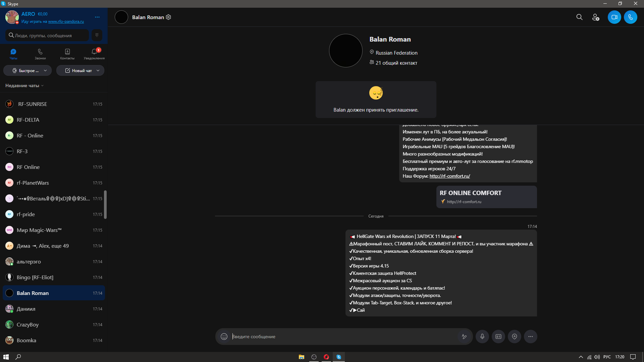644x362 pixels.
Task: Click the AERO €0,00 credit balance
Action: (x=43, y=14)
